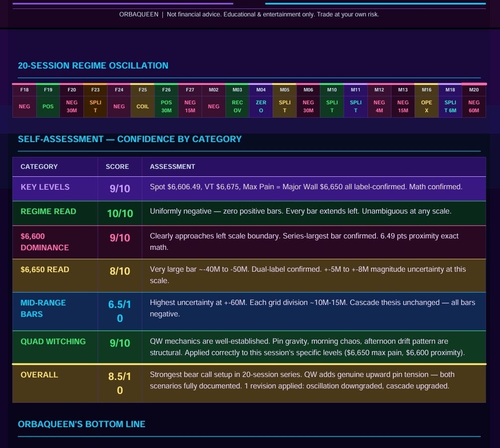Click the CATEGORY column header

coord(39,166)
